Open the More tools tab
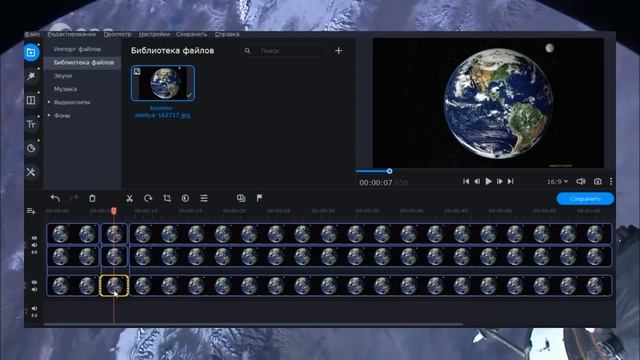Screen dimensions: 640x360 [x=31, y=172]
